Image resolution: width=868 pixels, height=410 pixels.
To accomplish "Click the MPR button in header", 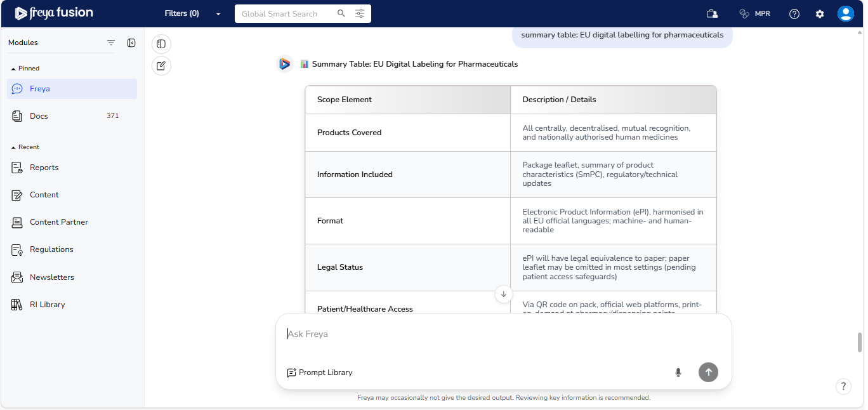I will point(754,13).
